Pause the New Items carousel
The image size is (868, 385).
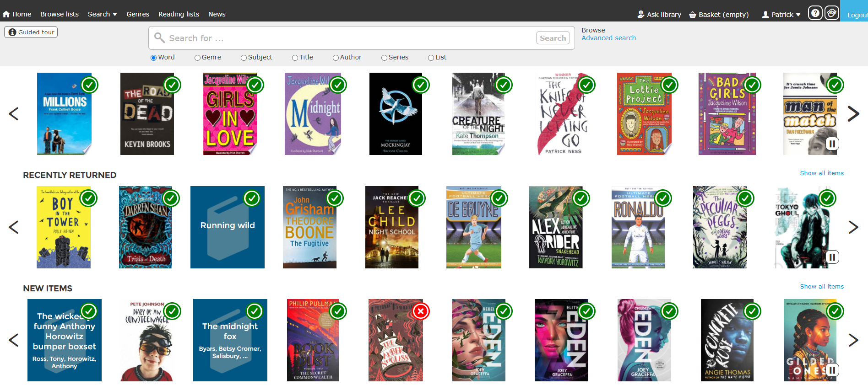click(832, 370)
